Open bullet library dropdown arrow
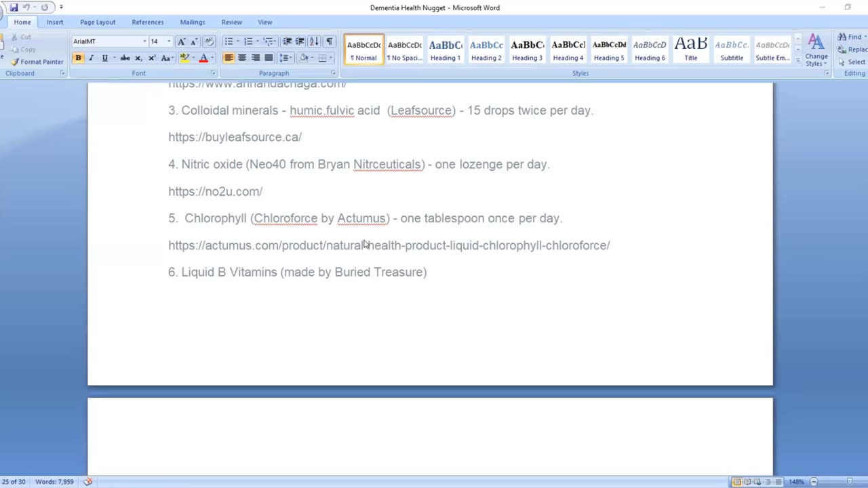Screen dimensions: 868x488 [237, 41]
